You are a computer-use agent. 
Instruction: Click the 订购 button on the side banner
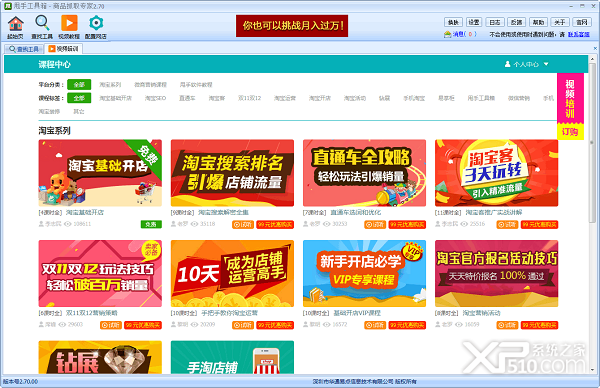[x=570, y=132]
